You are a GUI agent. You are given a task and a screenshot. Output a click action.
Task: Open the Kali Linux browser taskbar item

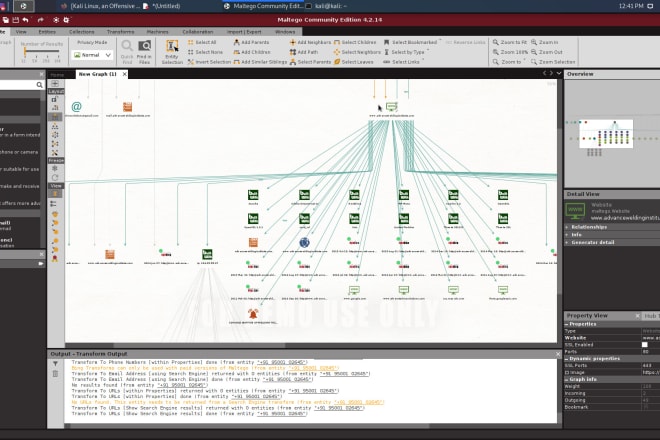pyautogui.click(x=101, y=6)
